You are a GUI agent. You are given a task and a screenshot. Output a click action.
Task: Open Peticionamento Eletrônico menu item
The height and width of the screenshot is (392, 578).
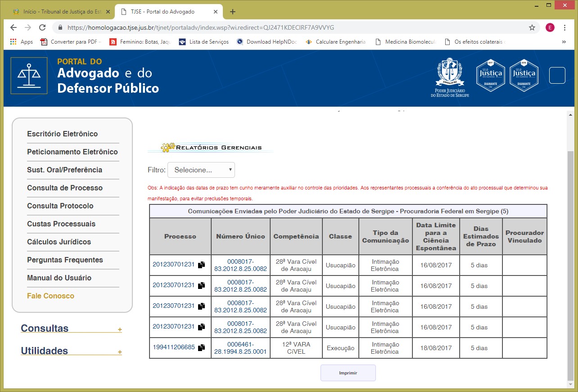pos(72,152)
